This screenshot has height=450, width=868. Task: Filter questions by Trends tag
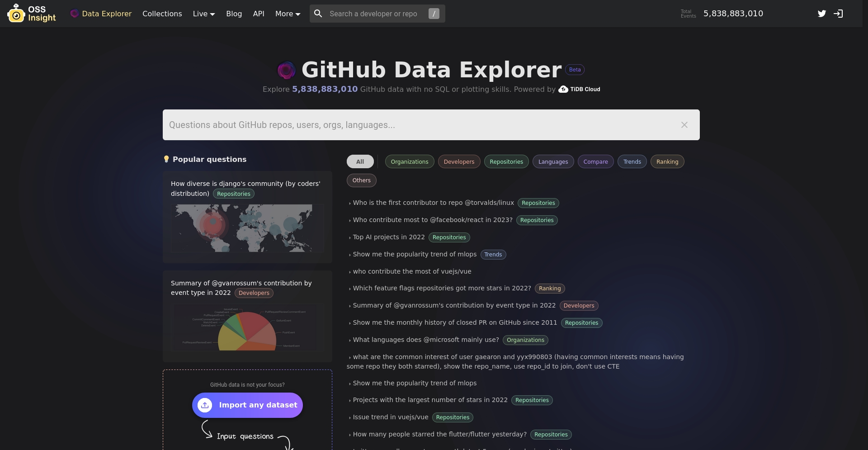click(632, 161)
